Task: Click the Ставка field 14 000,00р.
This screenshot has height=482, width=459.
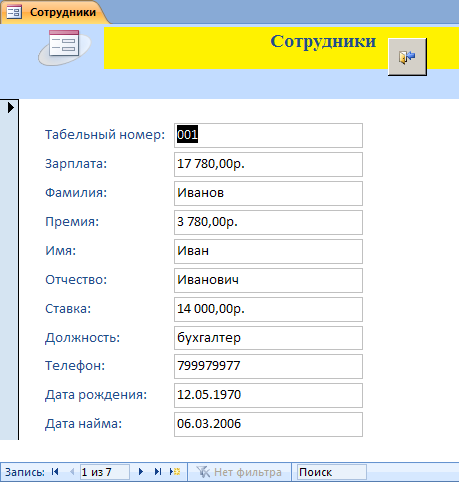Action: (x=268, y=309)
